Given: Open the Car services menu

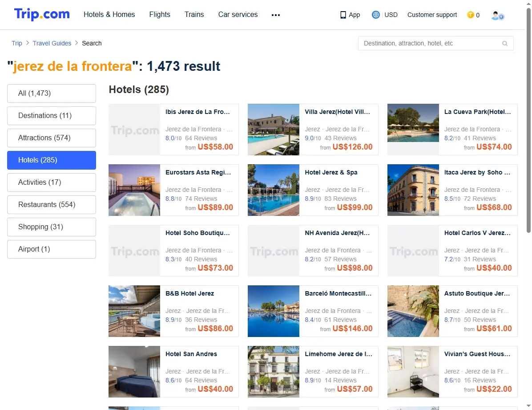Looking at the screenshot, I should click(x=238, y=14).
